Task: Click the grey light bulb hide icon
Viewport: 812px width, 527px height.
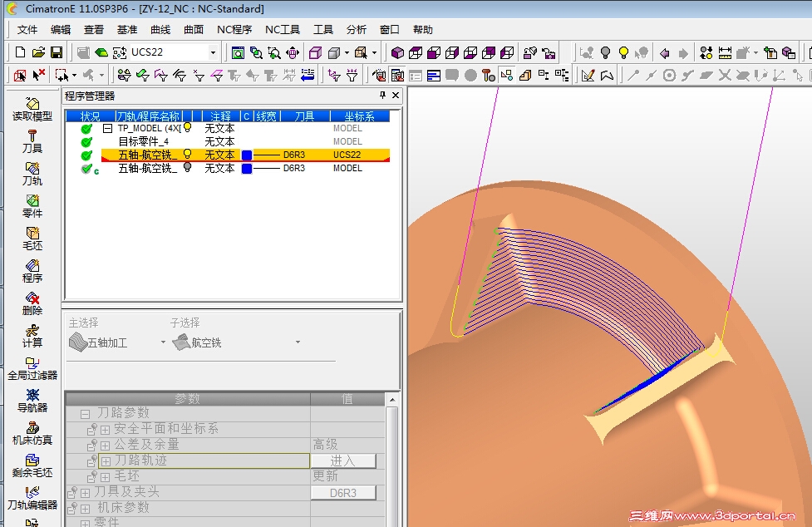Action: tap(605, 53)
